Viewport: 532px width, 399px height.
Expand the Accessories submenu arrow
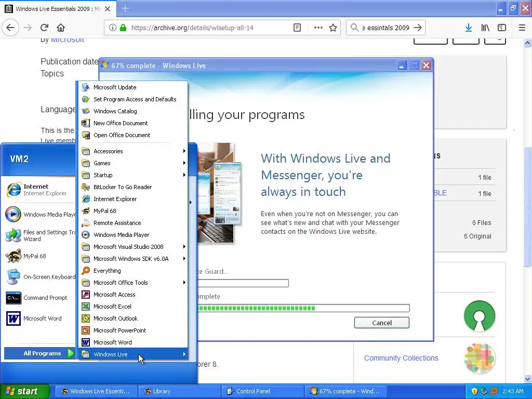point(184,151)
